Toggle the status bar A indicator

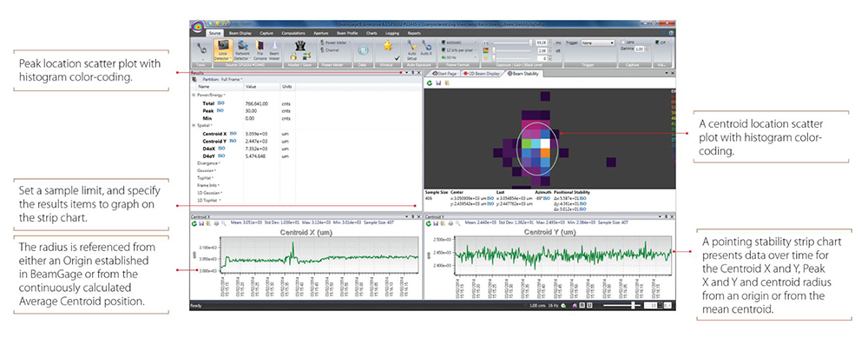575,305
